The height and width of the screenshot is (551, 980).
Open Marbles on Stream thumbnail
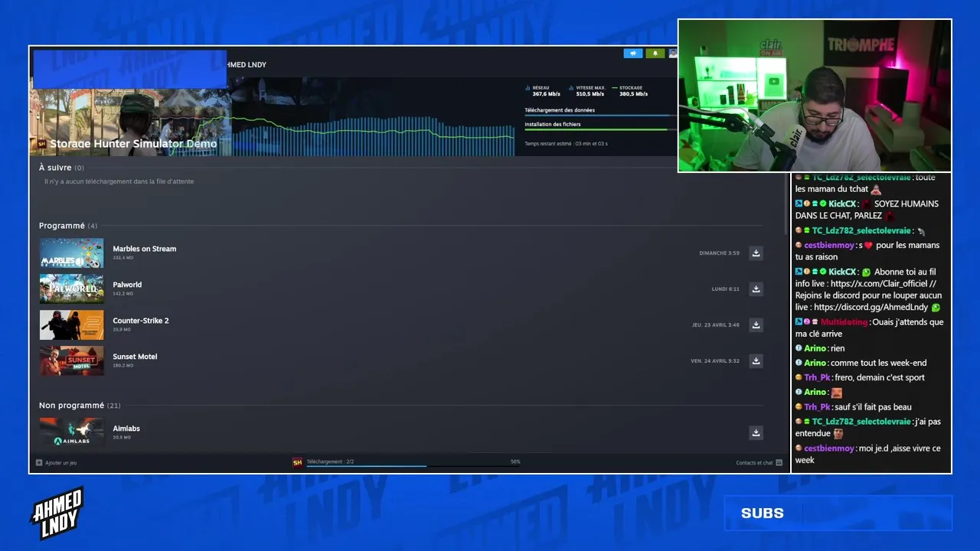coord(71,253)
